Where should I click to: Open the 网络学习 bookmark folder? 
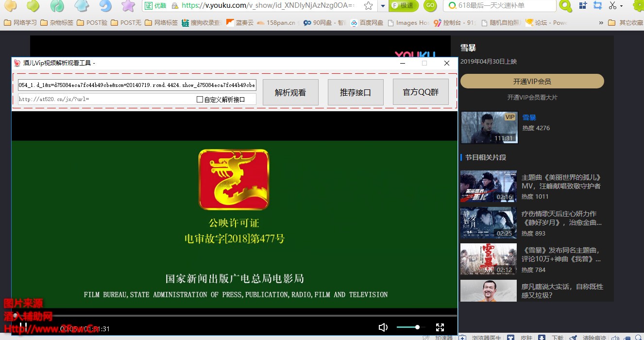click(x=20, y=23)
